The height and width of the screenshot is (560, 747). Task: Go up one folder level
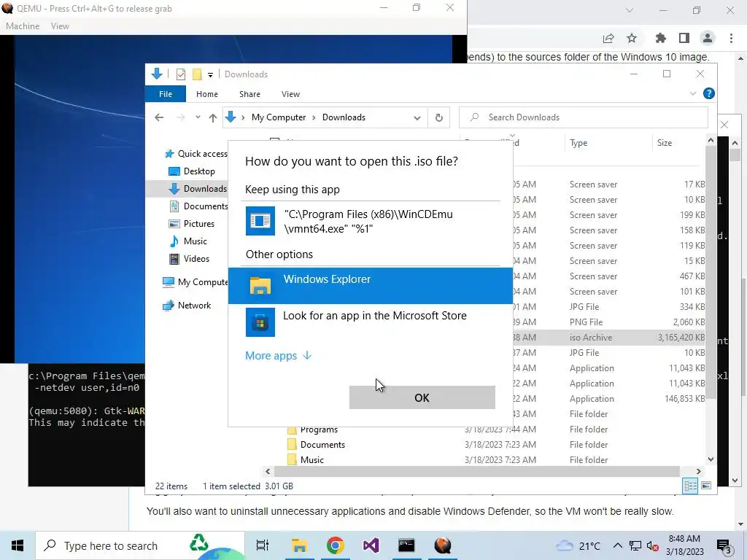pyautogui.click(x=212, y=117)
